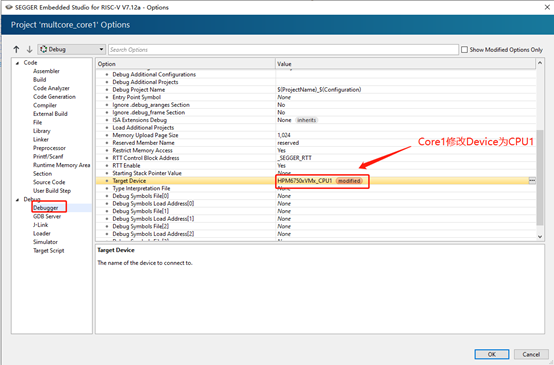This screenshot has width=554, height=365.
Task: Toggle Show Modified Options Only checkbox
Action: pos(464,49)
